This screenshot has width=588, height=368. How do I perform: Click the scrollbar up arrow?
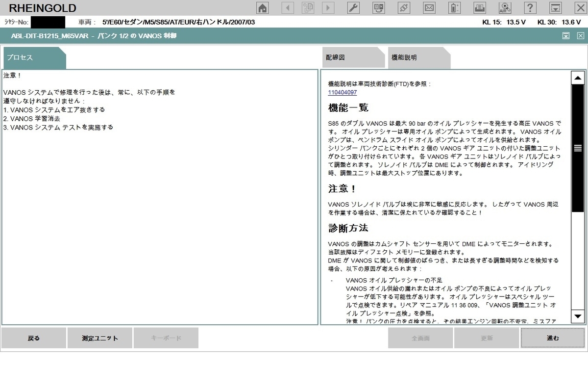(x=578, y=78)
